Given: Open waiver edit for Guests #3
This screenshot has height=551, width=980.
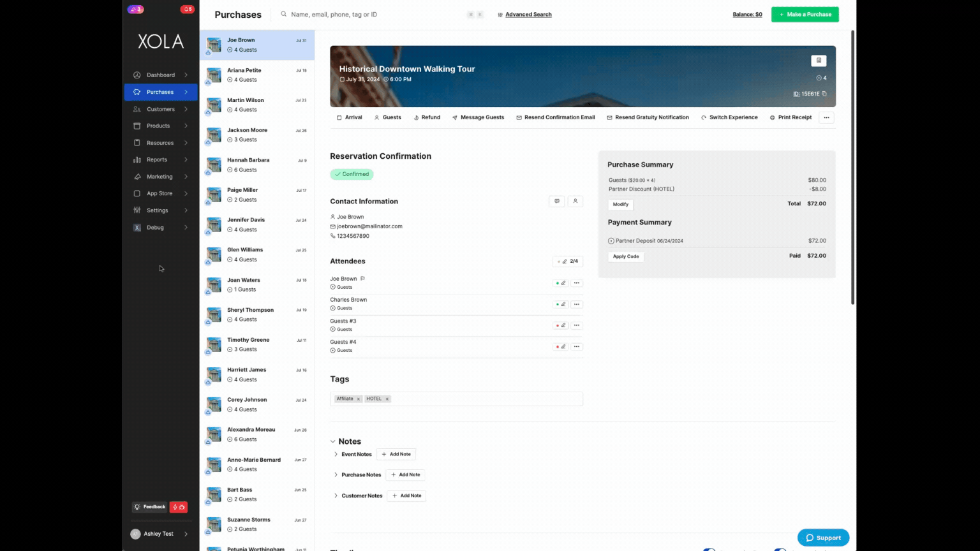Looking at the screenshot, I should click(561, 325).
